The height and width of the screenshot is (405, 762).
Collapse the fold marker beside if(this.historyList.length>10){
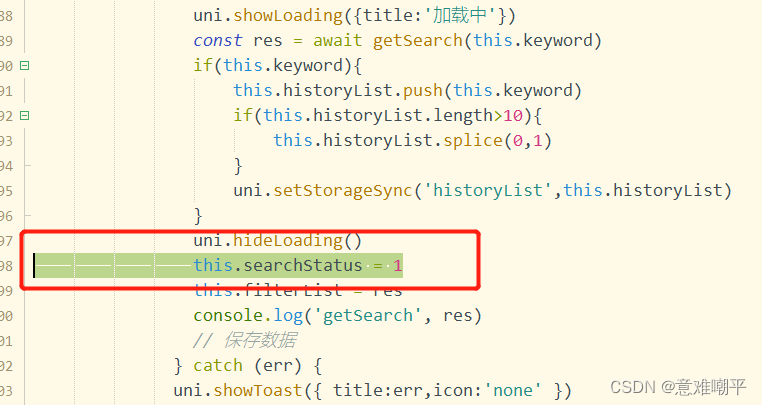[x=24, y=116]
